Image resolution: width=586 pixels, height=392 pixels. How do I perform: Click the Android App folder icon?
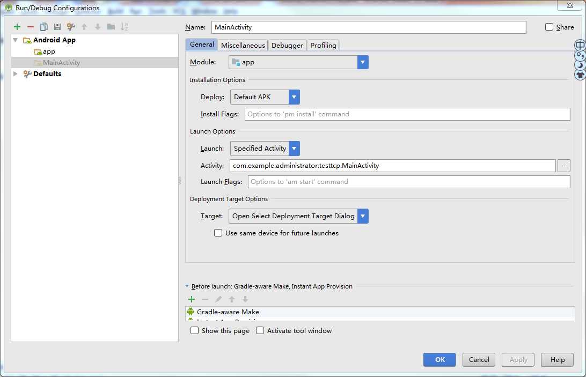click(x=27, y=40)
